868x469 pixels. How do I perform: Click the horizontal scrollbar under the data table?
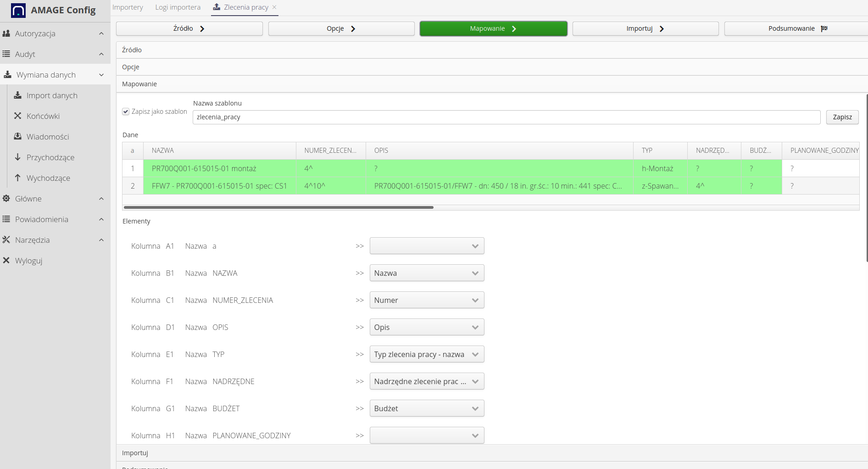click(278, 207)
